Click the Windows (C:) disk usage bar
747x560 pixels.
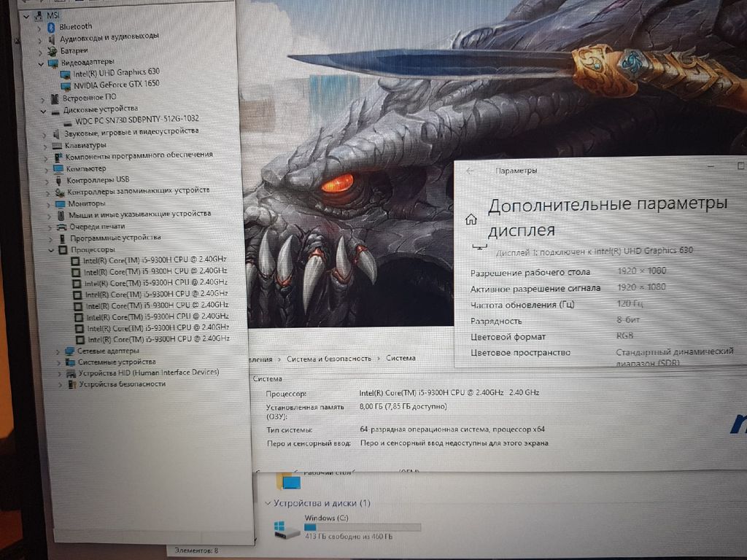[363, 527]
